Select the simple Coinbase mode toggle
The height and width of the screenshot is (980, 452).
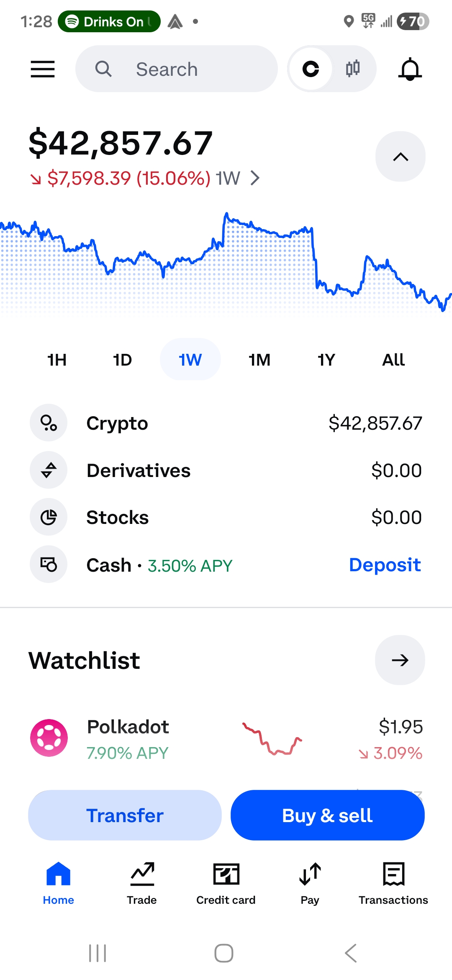click(311, 69)
